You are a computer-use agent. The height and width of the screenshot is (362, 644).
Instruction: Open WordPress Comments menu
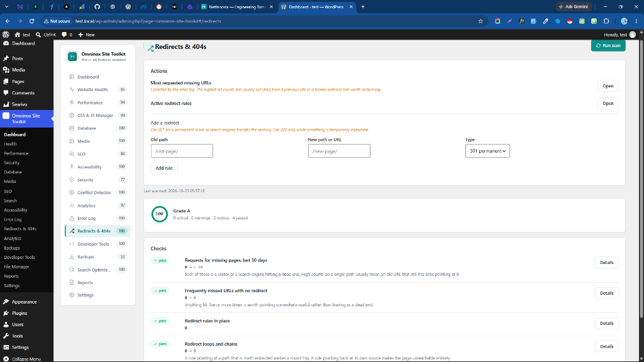(x=26, y=93)
